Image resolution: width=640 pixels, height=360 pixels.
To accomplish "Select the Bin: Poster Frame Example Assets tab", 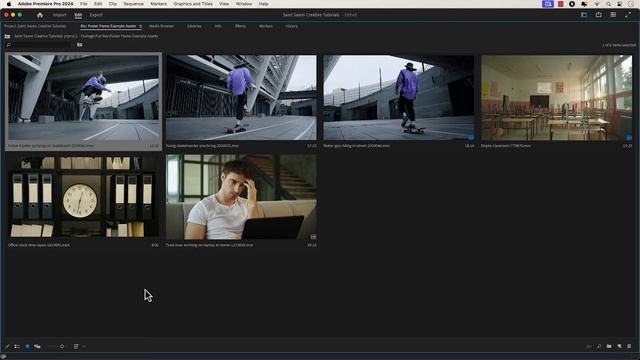I will point(108,26).
